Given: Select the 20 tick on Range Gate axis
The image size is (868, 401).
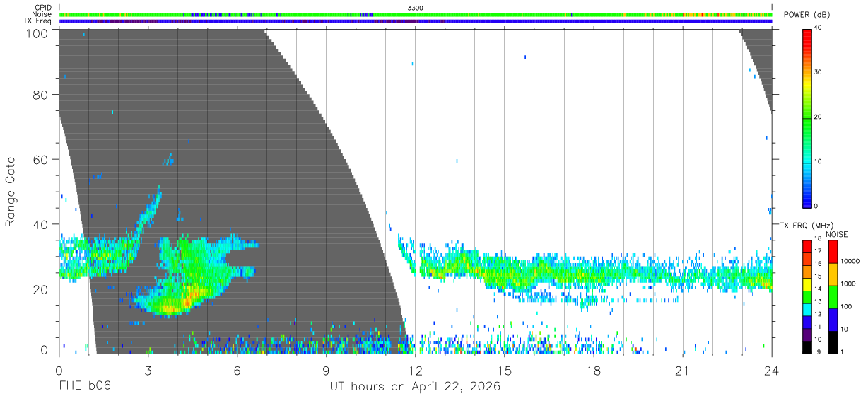Looking at the screenshot, I should (41, 289).
